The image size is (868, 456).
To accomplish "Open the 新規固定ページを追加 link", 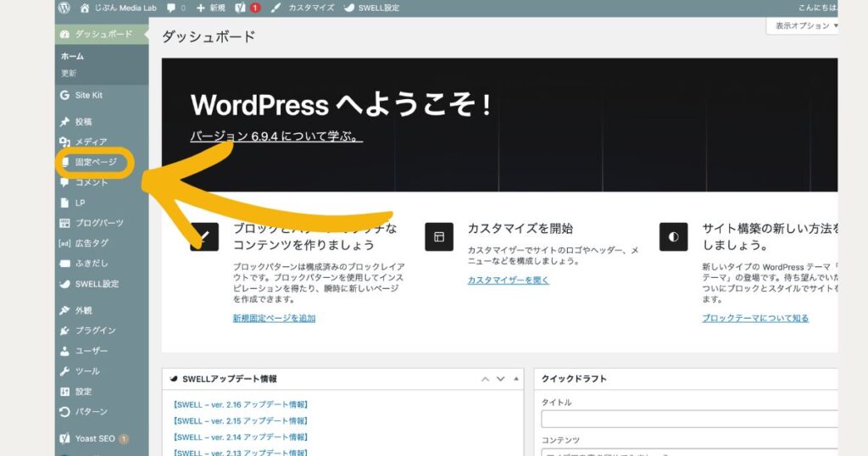I will [x=274, y=318].
